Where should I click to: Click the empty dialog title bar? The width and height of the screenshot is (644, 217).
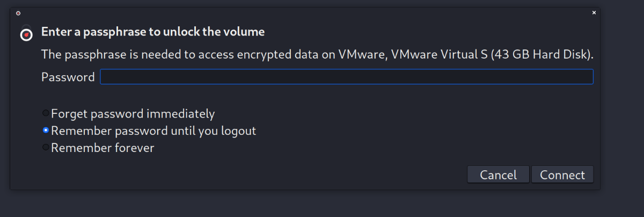coord(301,13)
